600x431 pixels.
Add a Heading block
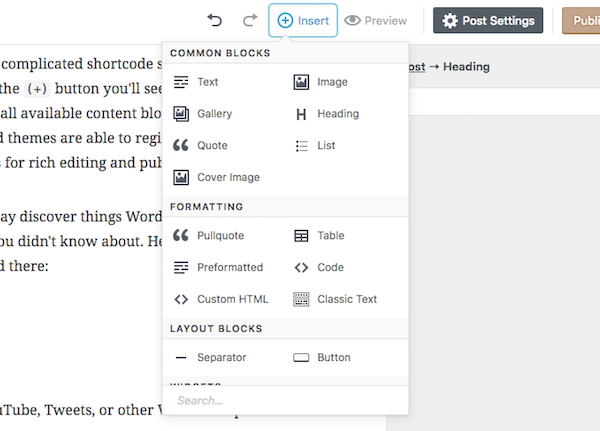point(326,114)
